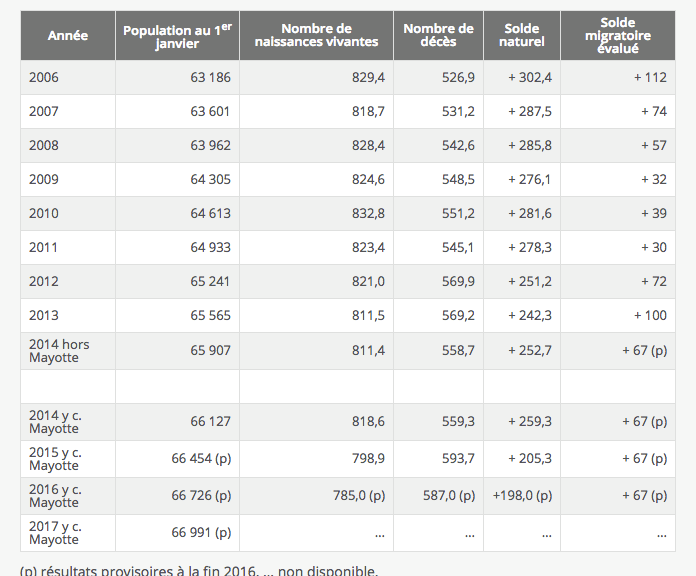
Task: Click the 2007 population value 63 601
Action: [x=210, y=111]
